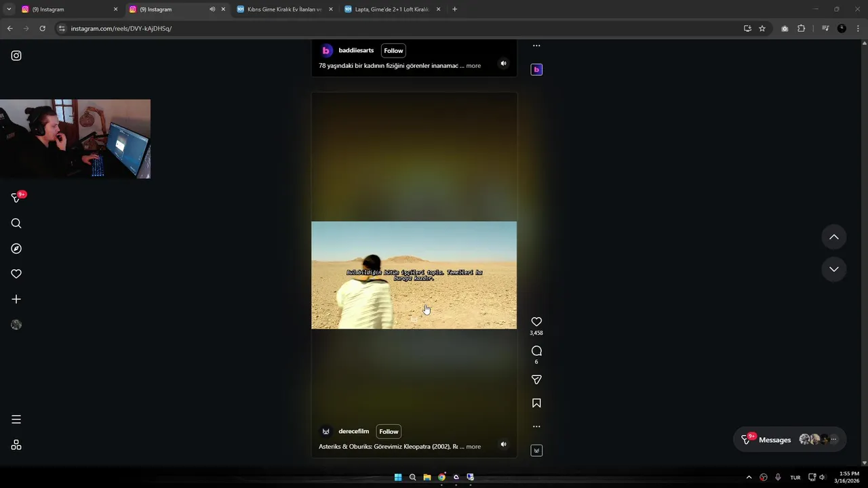Open a new browser tab
Viewport: 868px width, 488px height.
pos(454,9)
